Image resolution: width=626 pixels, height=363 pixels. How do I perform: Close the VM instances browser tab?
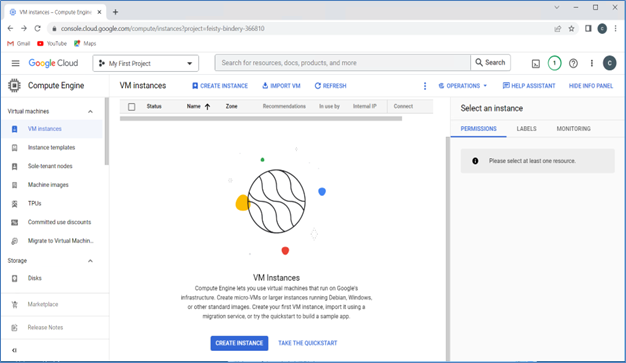pos(99,12)
